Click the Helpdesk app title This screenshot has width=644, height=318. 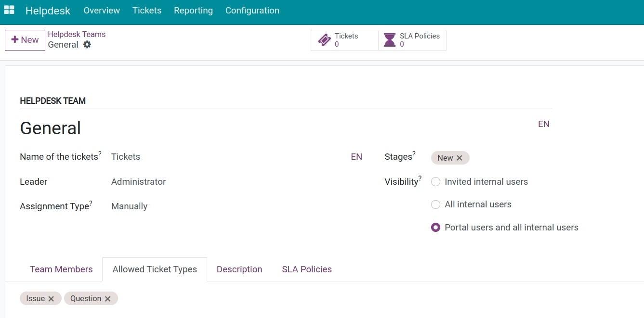pyautogui.click(x=48, y=11)
